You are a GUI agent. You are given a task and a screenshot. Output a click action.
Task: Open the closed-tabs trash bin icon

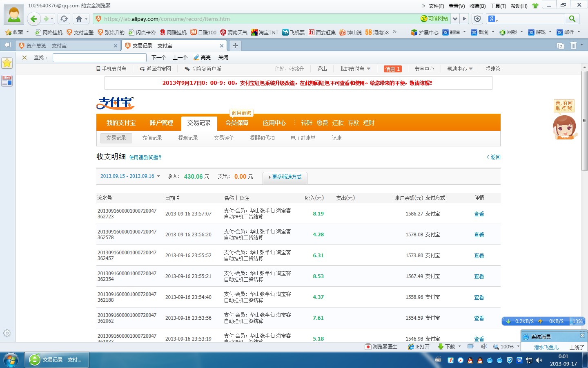[573, 45]
